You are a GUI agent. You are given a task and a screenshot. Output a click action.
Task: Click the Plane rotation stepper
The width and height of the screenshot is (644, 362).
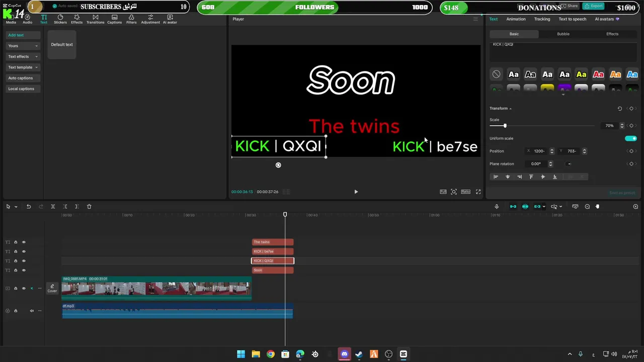click(x=550, y=164)
